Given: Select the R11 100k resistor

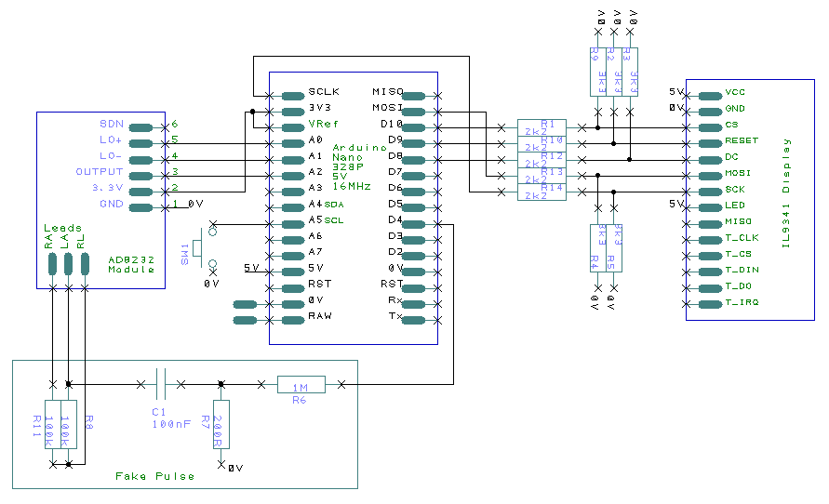Looking at the screenshot, I should coord(53,424).
